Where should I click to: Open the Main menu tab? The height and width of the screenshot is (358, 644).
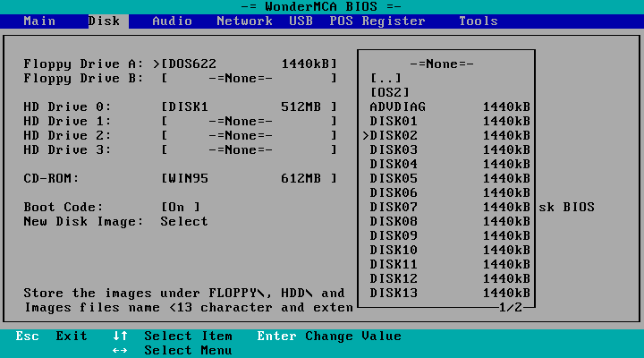pyautogui.click(x=39, y=21)
